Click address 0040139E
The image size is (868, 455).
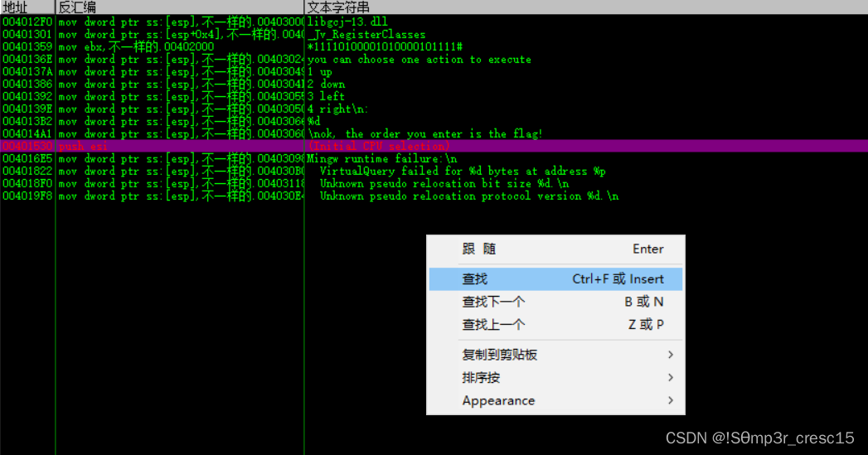click(x=27, y=109)
